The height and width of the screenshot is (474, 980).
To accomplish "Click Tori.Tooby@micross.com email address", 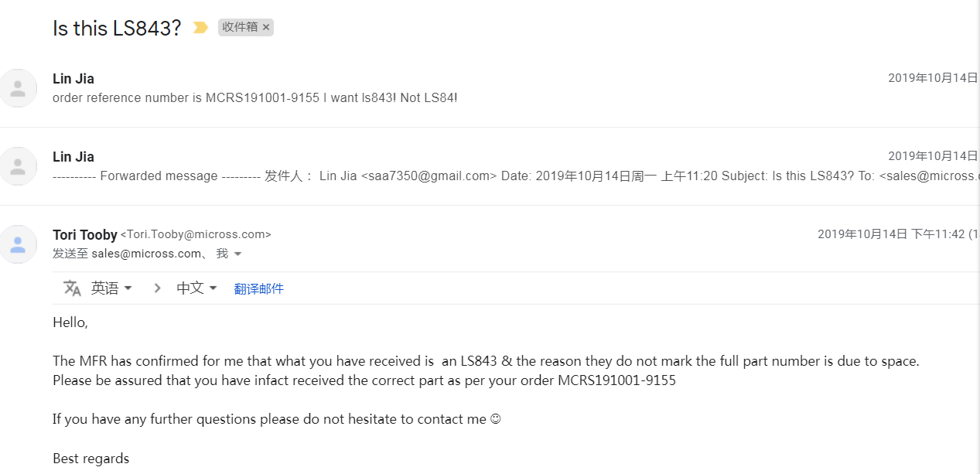I will 196,234.
